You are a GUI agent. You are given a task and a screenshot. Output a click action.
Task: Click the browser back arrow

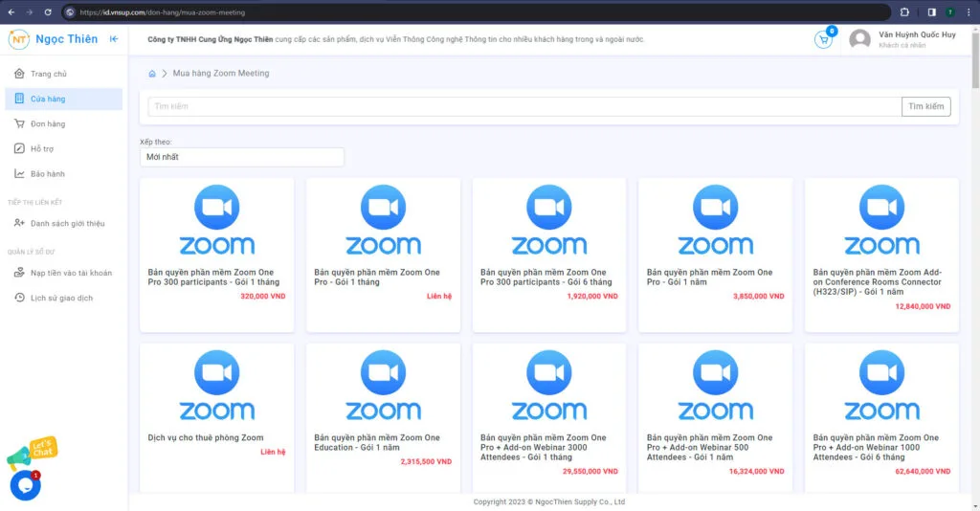point(11,11)
